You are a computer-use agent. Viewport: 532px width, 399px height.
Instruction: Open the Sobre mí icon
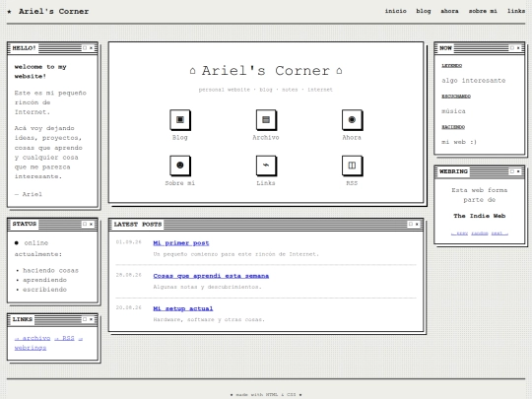tap(180, 166)
